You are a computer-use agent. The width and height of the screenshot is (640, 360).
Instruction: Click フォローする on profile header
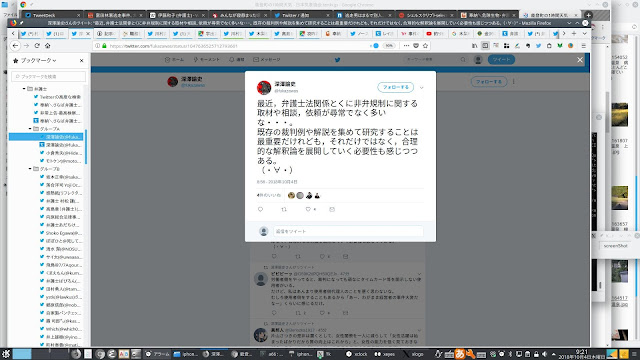click(489, 82)
